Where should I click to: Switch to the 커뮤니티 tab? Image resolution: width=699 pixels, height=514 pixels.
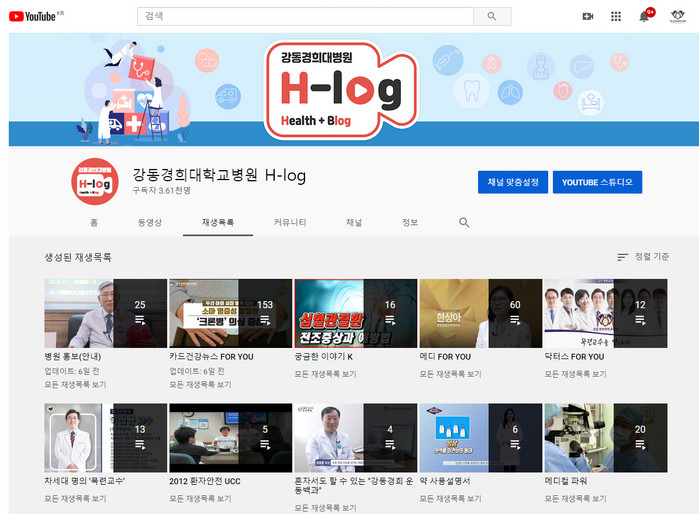tap(290, 222)
